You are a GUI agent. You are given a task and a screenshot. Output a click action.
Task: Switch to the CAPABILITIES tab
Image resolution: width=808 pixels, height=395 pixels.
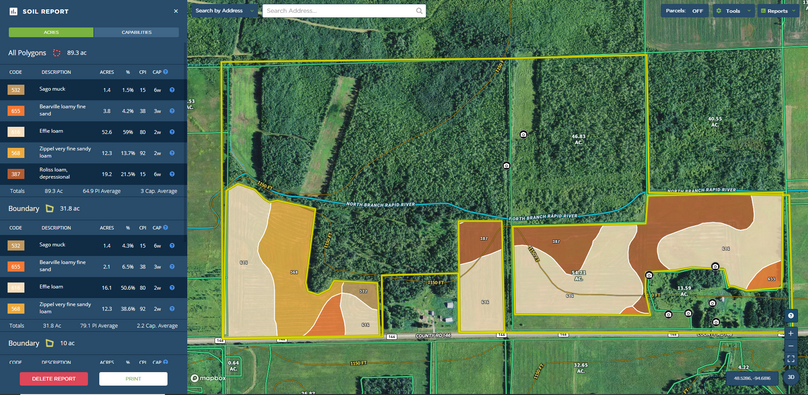click(x=137, y=32)
